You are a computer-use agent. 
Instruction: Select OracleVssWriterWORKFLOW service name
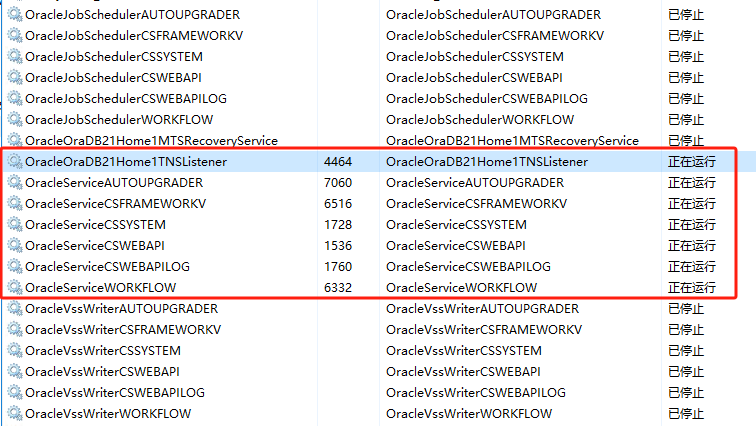pyautogui.click(x=108, y=413)
